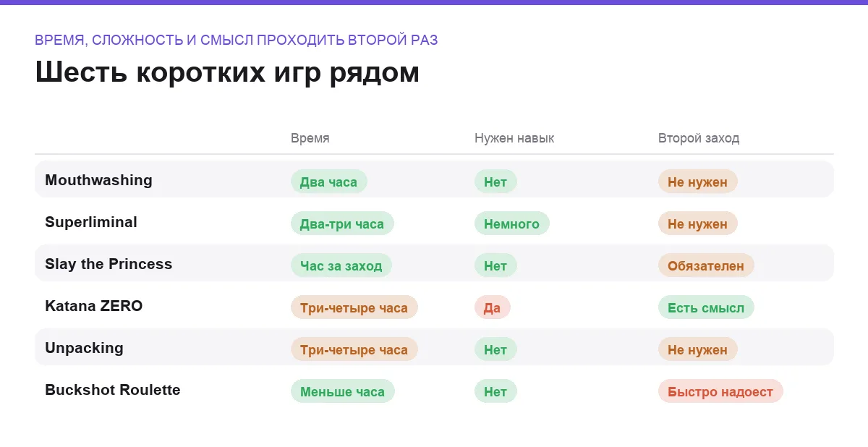868x447 pixels.
Task: Click the red 'Да' skill pill
Action: click(x=493, y=307)
